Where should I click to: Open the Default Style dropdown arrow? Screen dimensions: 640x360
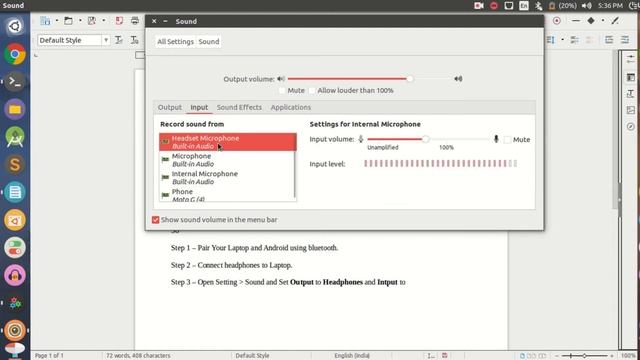[106, 40]
